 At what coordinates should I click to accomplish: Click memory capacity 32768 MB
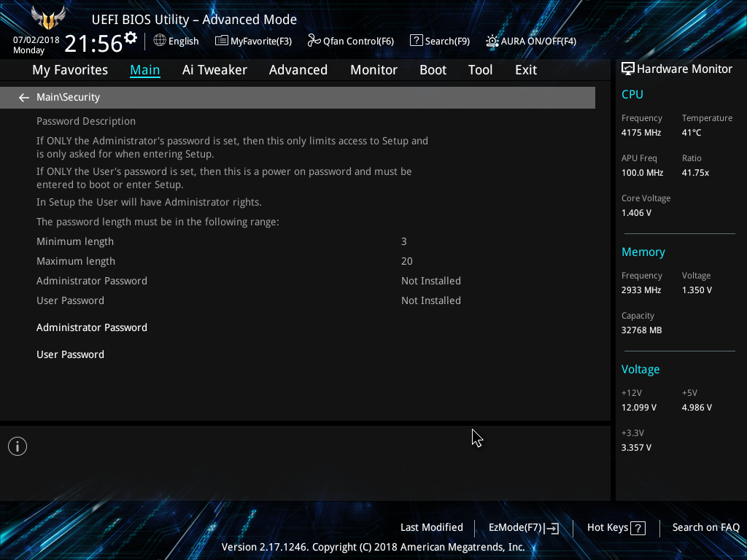pyautogui.click(x=641, y=330)
